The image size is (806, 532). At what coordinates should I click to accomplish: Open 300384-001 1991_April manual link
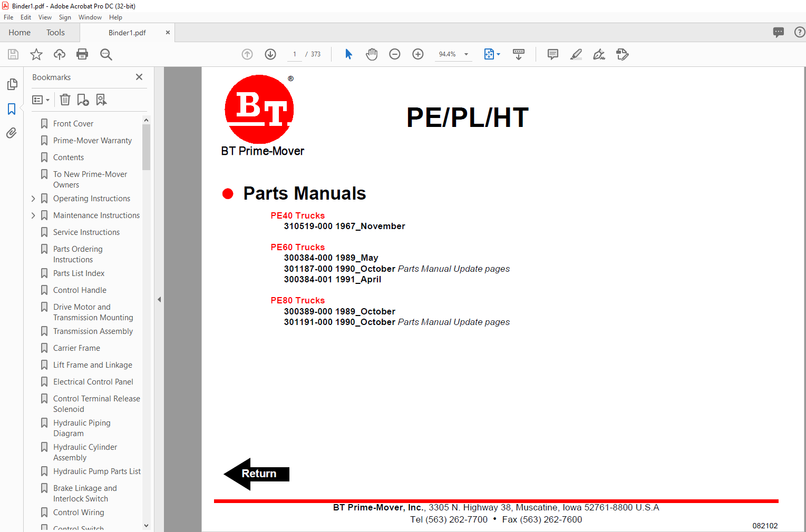[x=333, y=279]
